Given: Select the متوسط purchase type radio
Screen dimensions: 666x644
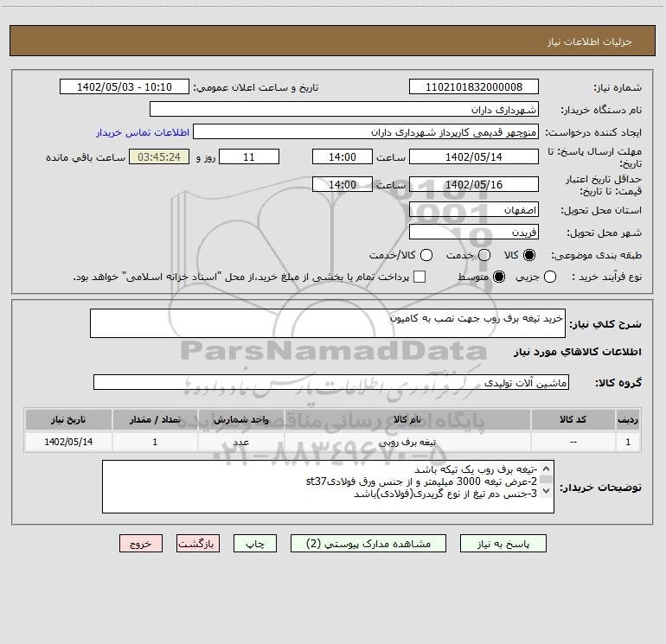Looking at the screenshot, I should (499, 277).
